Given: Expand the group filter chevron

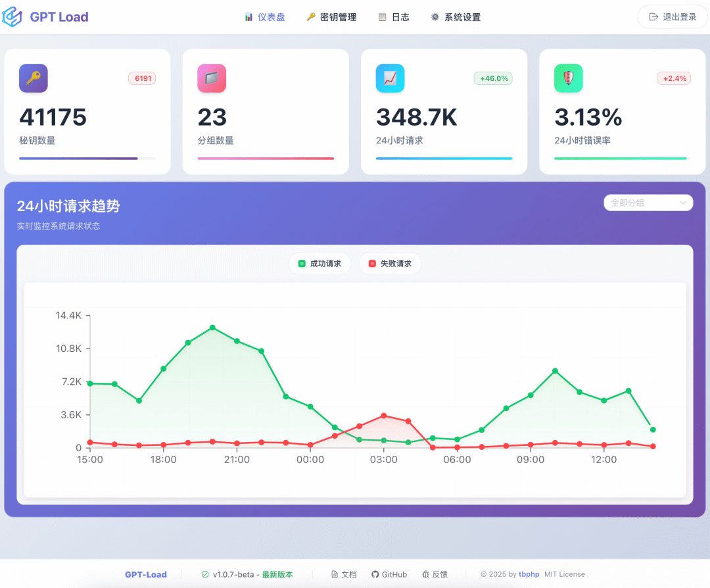Looking at the screenshot, I should (x=684, y=203).
